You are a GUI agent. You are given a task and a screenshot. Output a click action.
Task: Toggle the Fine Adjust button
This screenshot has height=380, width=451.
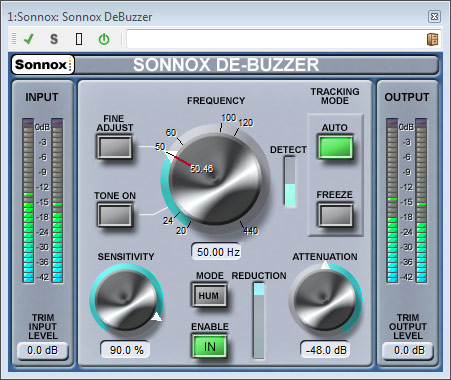click(115, 147)
